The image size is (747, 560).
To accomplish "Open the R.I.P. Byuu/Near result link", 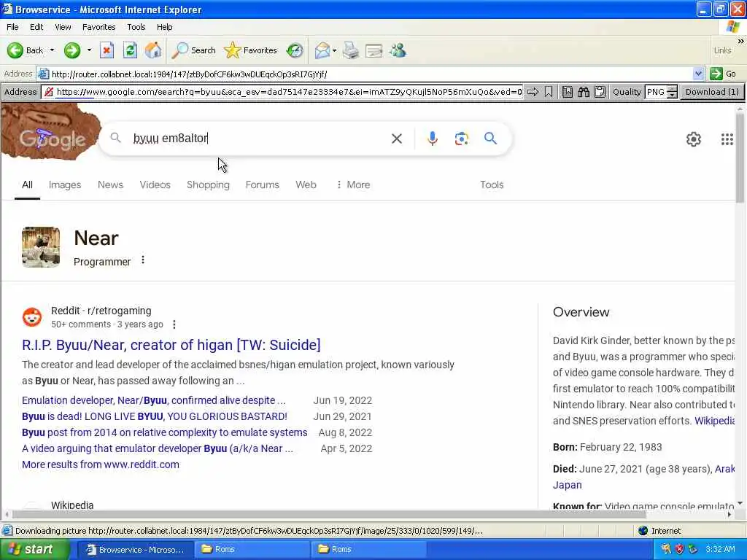I will point(171,345).
